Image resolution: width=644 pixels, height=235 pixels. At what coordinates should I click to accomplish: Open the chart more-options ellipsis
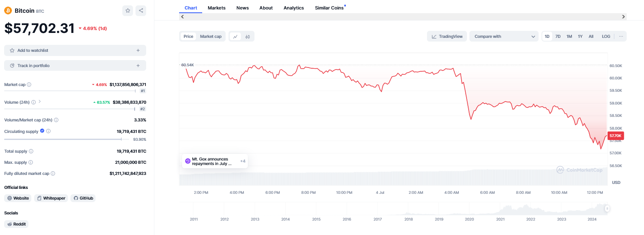click(621, 36)
